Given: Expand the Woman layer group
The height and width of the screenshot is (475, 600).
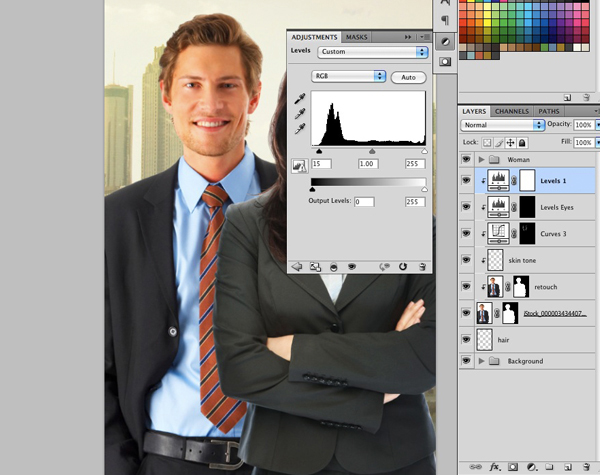Looking at the screenshot, I should pyautogui.click(x=482, y=159).
